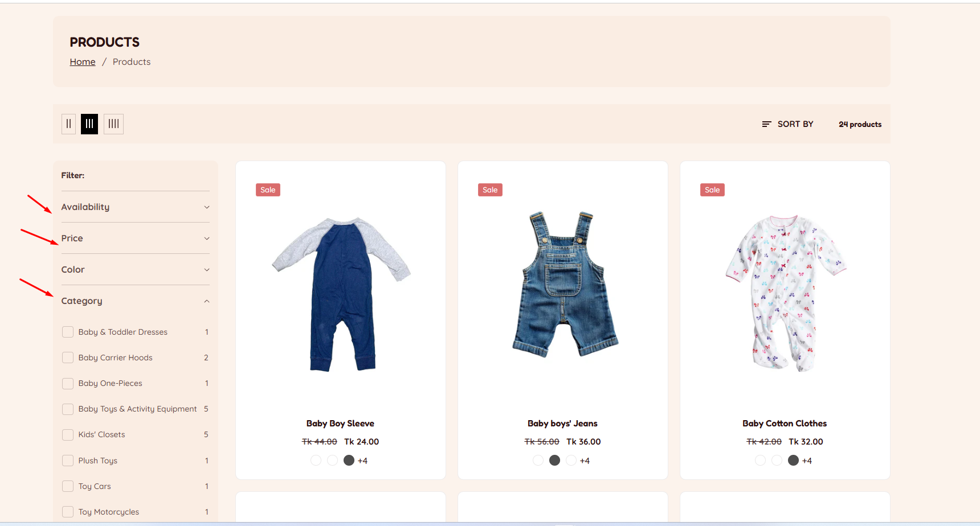The image size is (980, 526).
Task: Expand the Availability filter section
Action: coord(136,207)
